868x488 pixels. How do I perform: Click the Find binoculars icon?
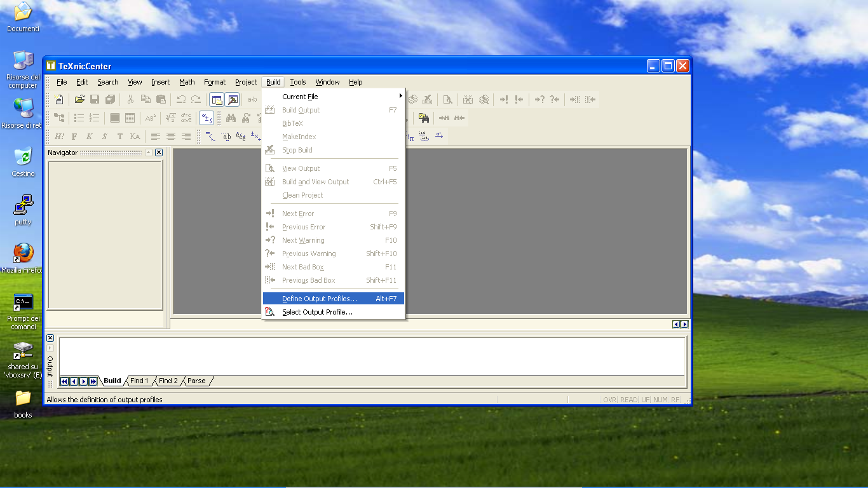click(231, 118)
